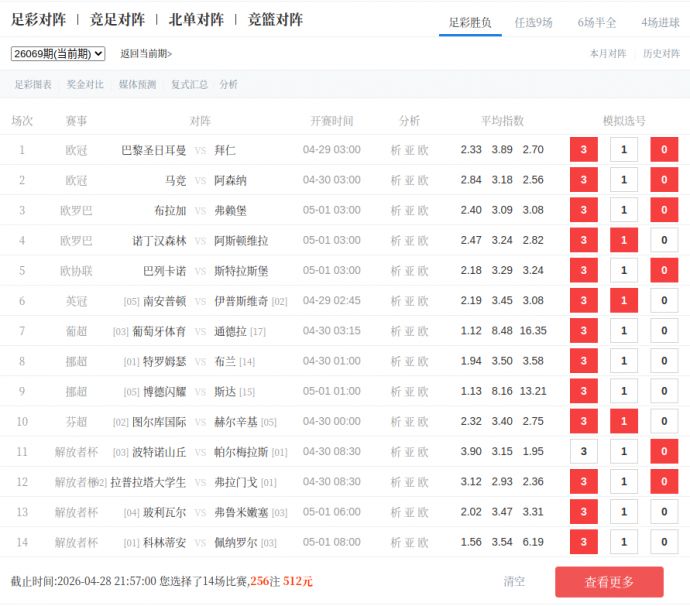The width and height of the screenshot is (690, 606).
Task: Click team name 弗鲁米嫩塞
Action: click(x=241, y=512)
